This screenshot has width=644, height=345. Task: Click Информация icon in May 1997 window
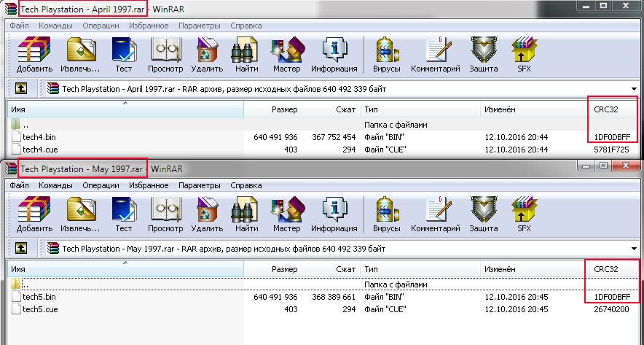[x=334, y=210]
